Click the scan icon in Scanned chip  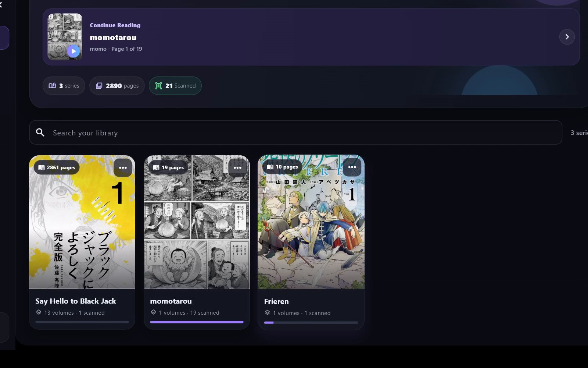[x=158, y=86]
